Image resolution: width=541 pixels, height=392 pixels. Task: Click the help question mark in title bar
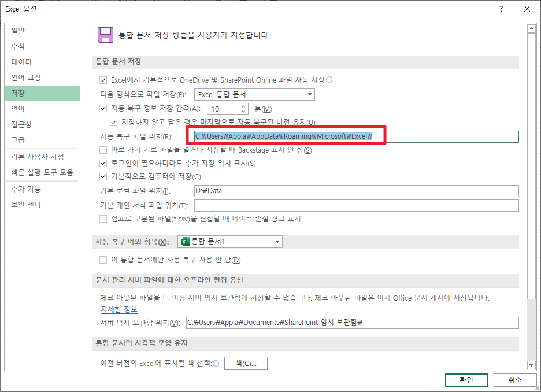tap(501, 9)
